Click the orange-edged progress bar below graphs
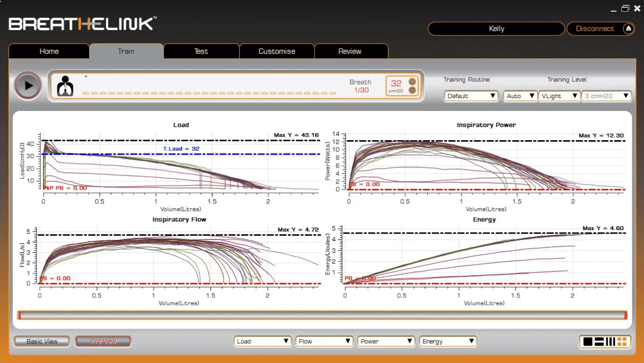The height and width of the screenshot is (363, 644). pos(322,315)
